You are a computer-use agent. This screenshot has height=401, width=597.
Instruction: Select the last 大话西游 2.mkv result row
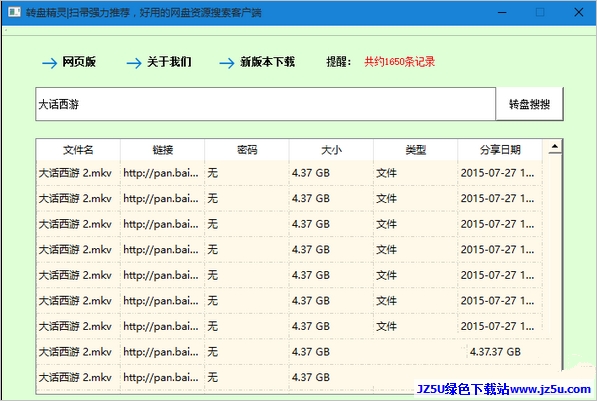289,377
